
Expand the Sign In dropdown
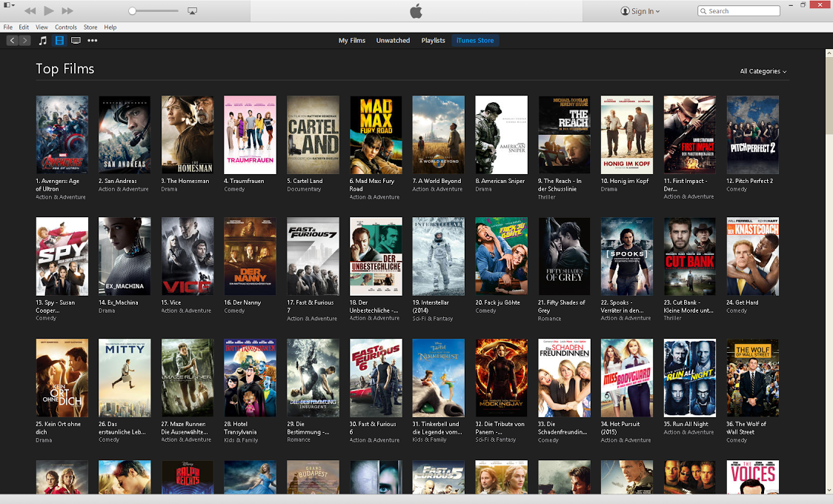(x=641, y=11)
